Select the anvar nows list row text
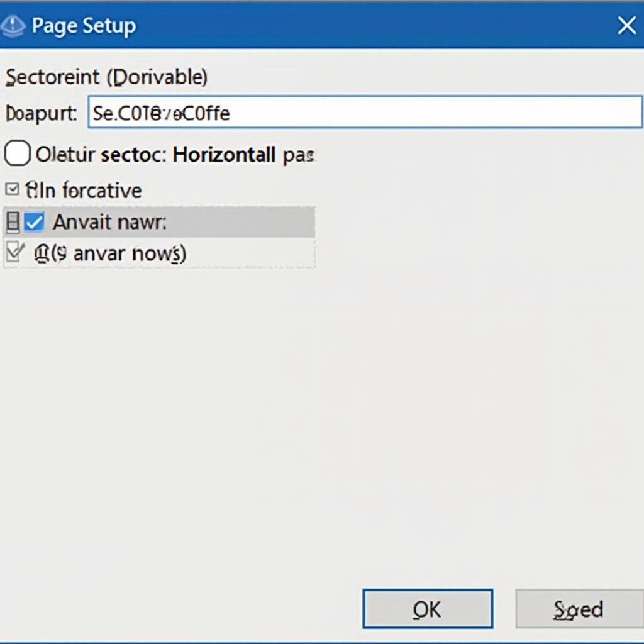Image resolution: width=644 pixels, height=644 pixels. pos(129,253)
